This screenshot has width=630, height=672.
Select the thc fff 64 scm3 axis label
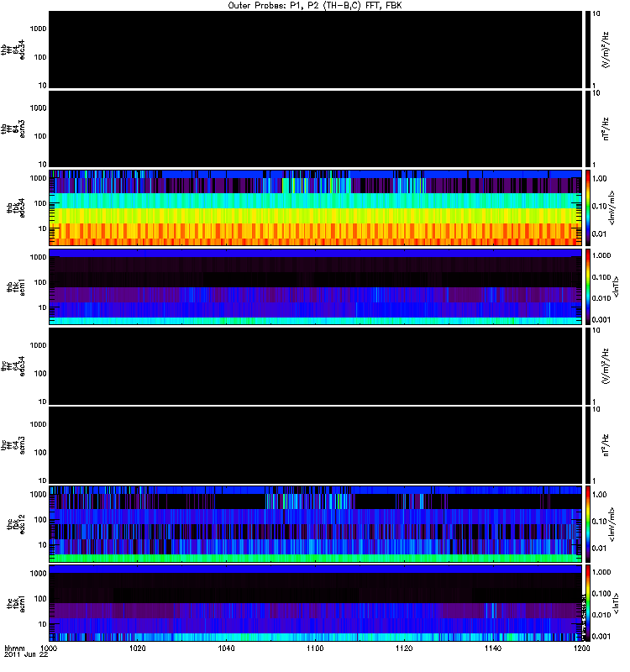[13, 445]
